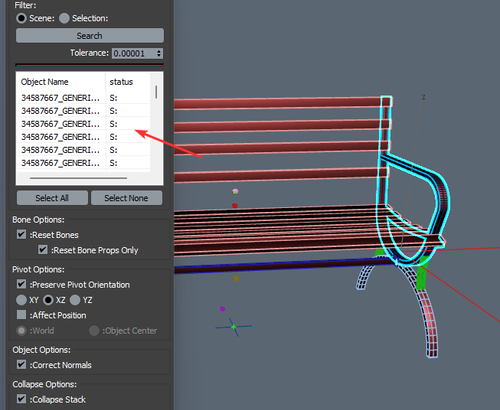
Task: Toggle Reset Bone Props Only checkbox
Action: [x=43, y=250]
